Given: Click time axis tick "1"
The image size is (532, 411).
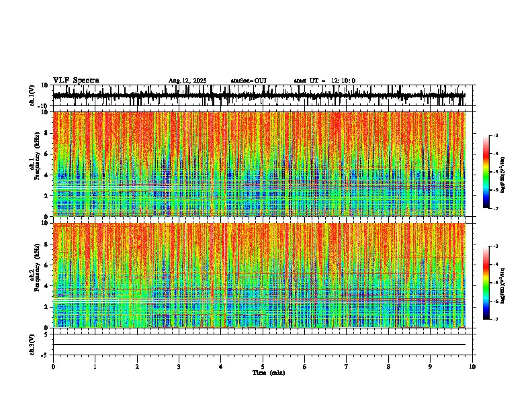Looking at the screenshot, I should (95, 367).
